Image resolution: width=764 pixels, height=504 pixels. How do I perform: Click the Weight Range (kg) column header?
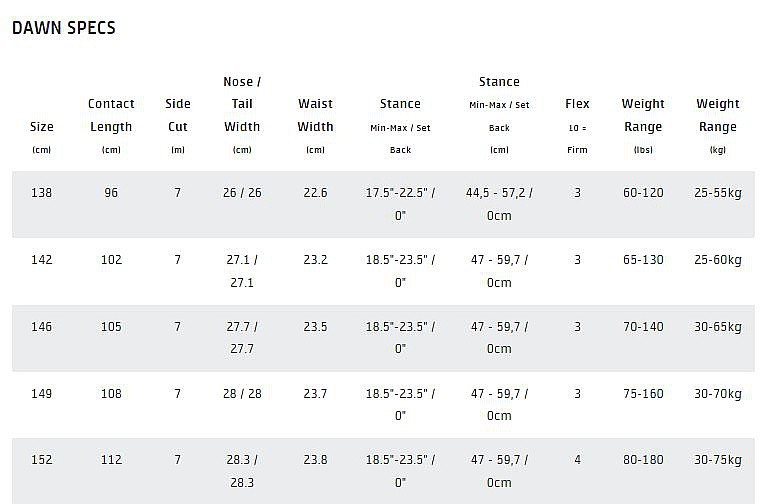(x=717, y=115)
